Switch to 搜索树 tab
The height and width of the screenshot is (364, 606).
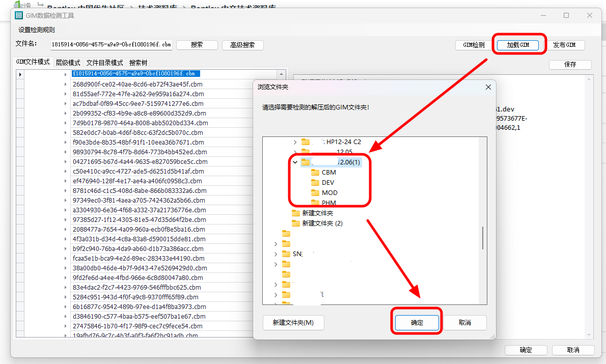click(x=138, y=63)
